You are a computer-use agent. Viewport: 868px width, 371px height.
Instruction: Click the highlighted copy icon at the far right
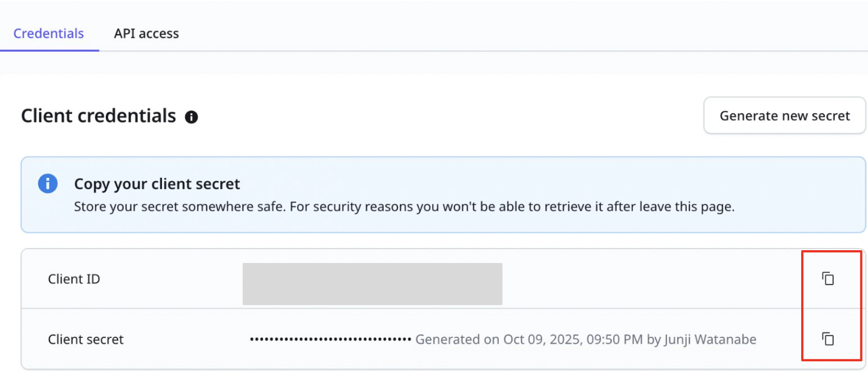[828, 279]
